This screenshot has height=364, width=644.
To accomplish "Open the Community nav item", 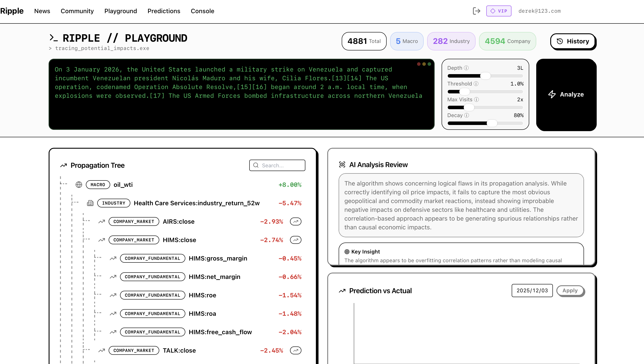I will (77, 11).
